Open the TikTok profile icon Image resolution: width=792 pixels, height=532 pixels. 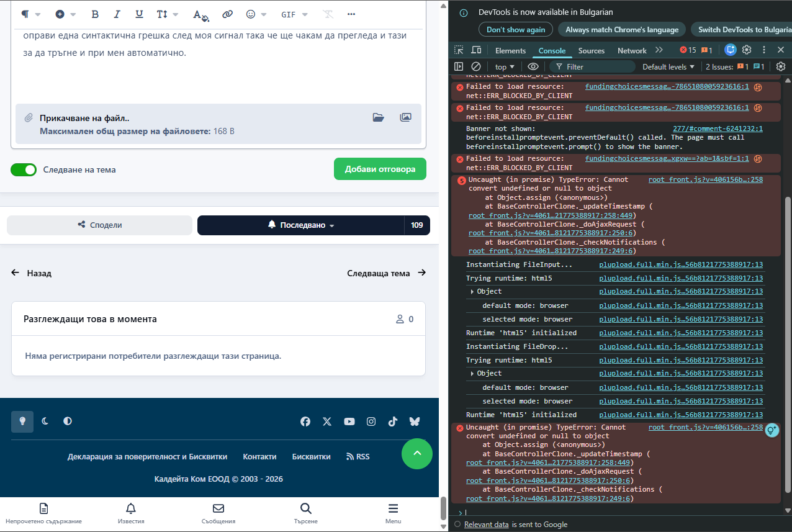(393, 422)
